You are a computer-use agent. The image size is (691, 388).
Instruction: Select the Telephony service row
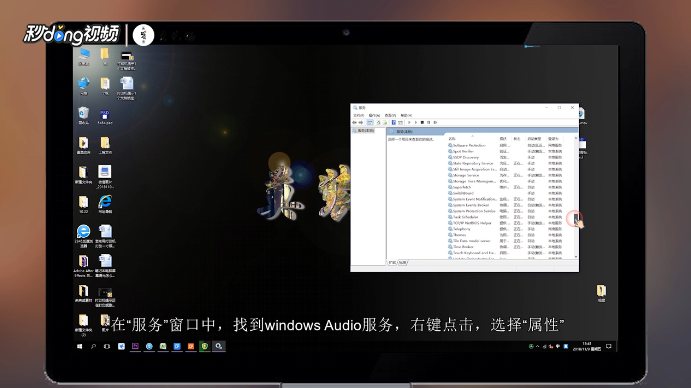505,229
